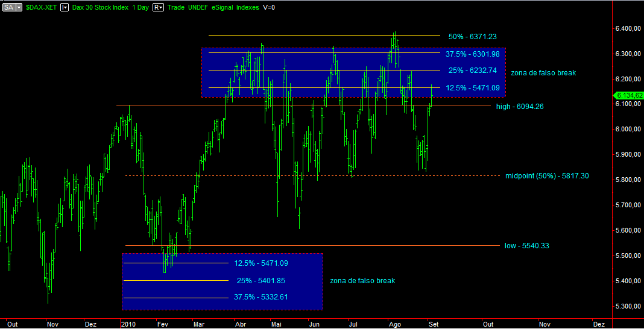The height and width of the screenshot is (329, 644).
Task: Click the 6.400,00 price axis label
Action: pos(628,29)
